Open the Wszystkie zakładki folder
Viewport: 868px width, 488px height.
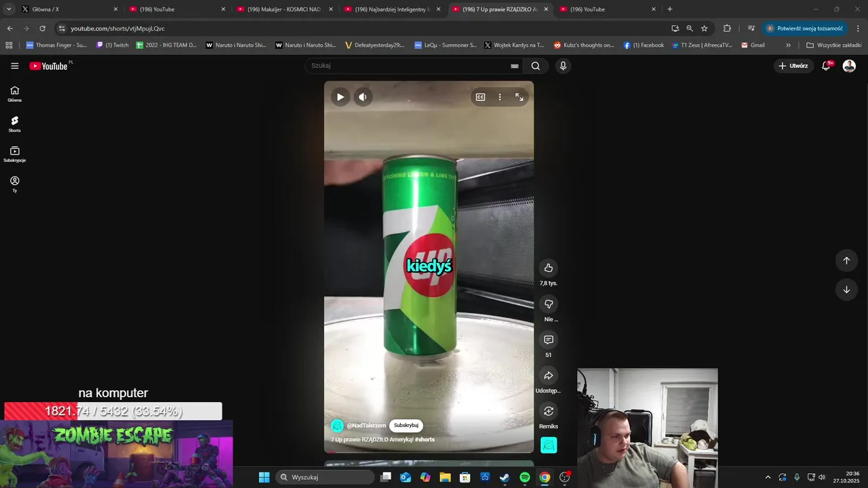coord(834,45)
